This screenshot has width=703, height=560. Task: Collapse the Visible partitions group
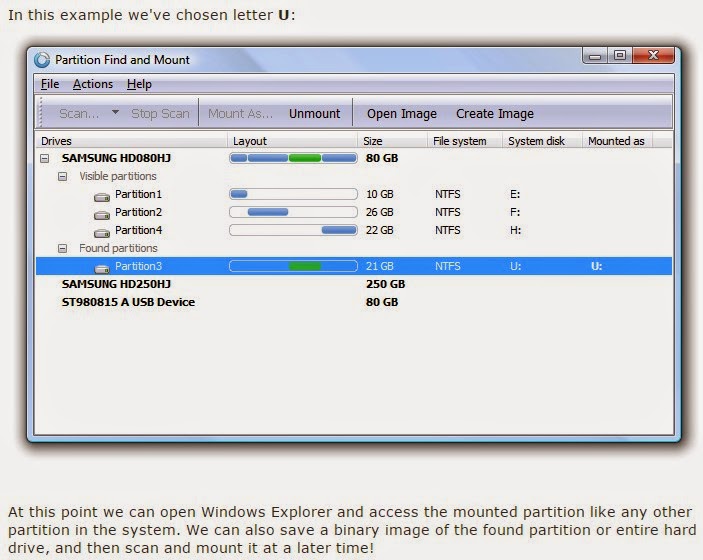click(x=62, y=176)
